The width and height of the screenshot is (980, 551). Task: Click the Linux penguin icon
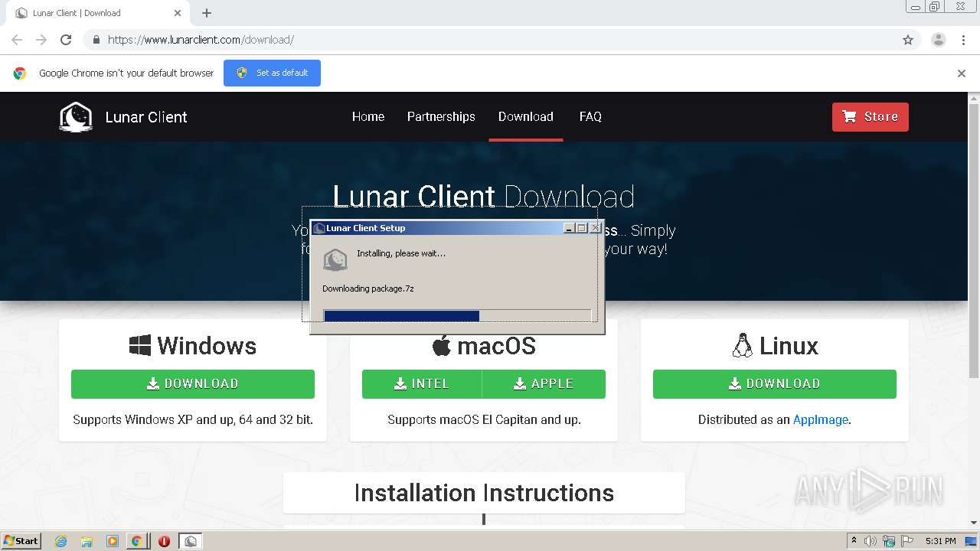[x=742, y=346]
